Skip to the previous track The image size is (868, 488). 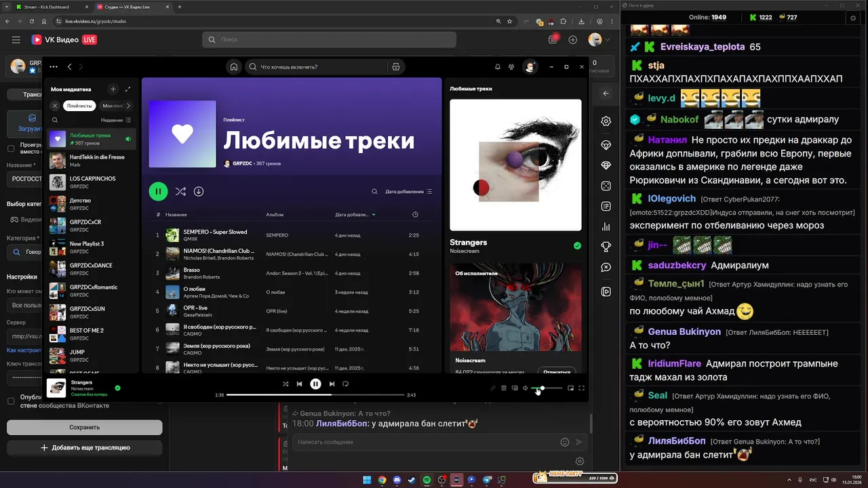(x=299, y=384)
